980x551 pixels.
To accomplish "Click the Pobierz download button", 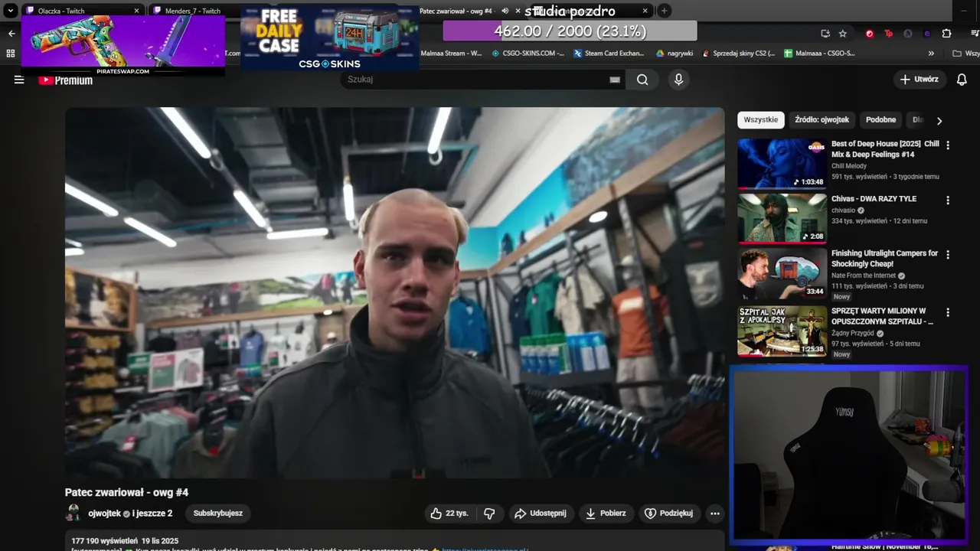I will coord(606,514).
